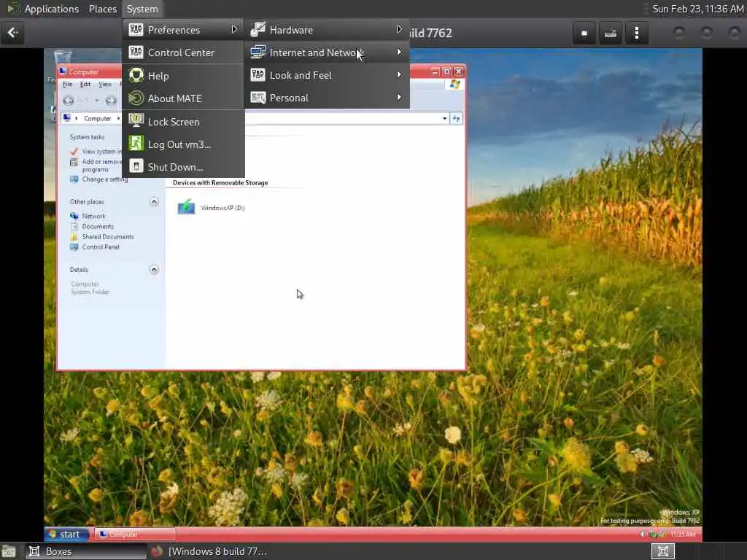Click the guest taskbar clock
The height and width of the screenshot is (560, 747).
click(682, 534)
